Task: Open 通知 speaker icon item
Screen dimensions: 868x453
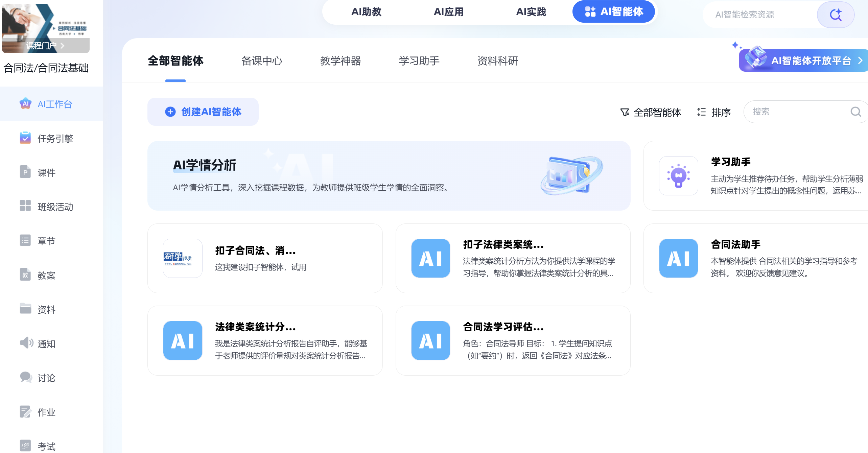Action: tap(46, 344)
